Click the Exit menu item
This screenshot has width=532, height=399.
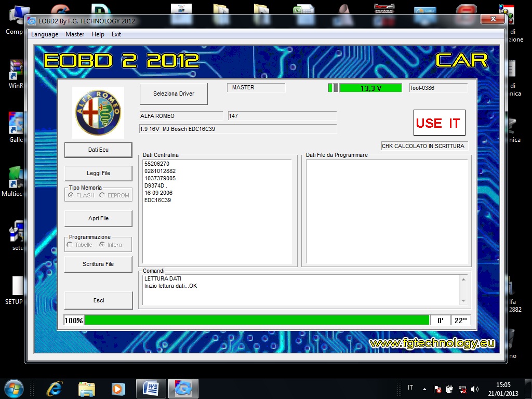click(116, 34)
